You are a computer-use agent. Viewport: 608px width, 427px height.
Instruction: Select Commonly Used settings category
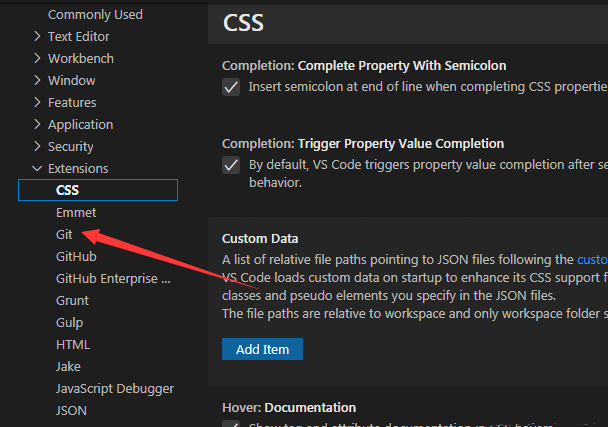(x=95, y=15)
